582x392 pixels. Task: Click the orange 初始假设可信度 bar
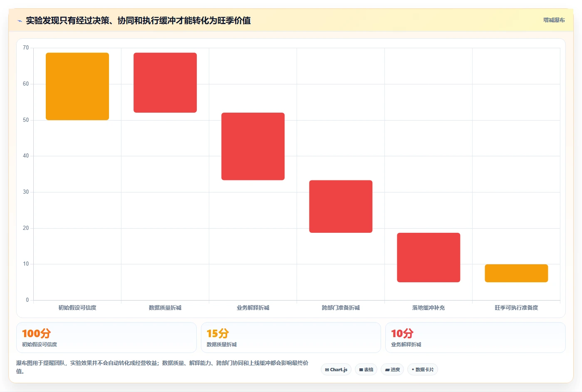(77, 86)
